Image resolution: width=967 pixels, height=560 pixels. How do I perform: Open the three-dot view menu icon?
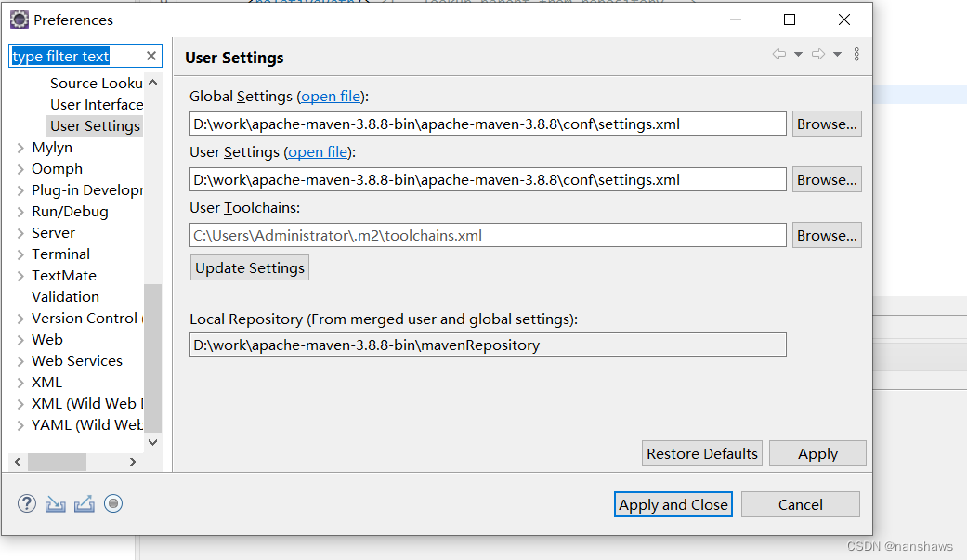click(x=856, y=55)
